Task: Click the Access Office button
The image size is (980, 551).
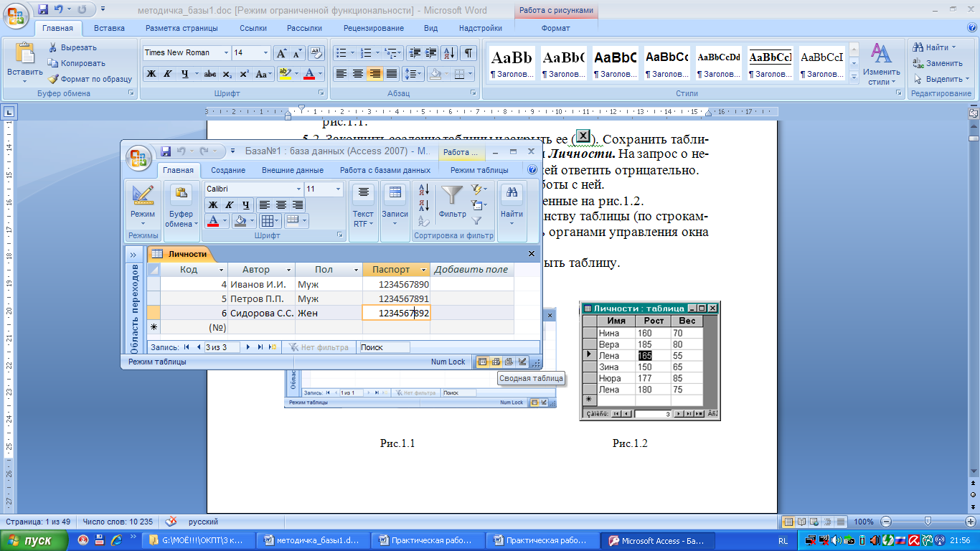Action: tap(138, 159)
